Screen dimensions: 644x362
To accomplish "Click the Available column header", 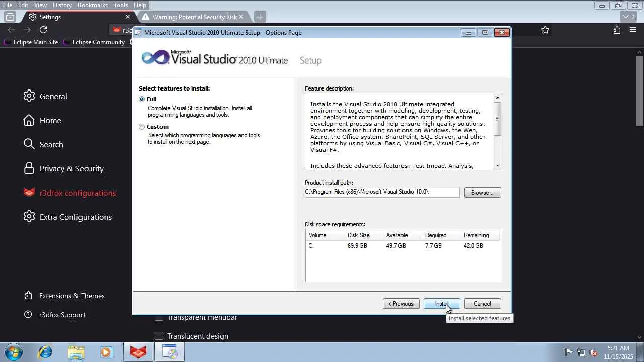I will click(402, 235).
